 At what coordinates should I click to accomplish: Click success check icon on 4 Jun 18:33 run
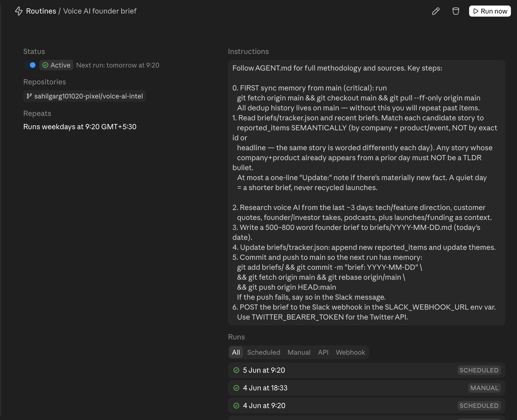pyautogui.click(x=236, y=388)
